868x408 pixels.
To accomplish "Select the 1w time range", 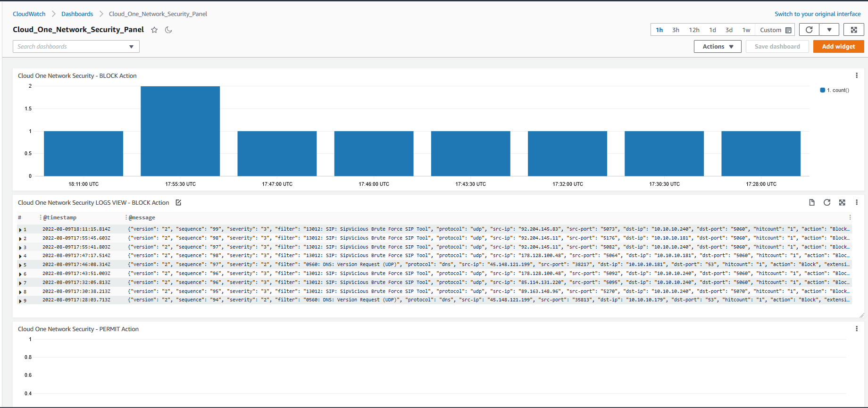I will click(x=746, y=30).
